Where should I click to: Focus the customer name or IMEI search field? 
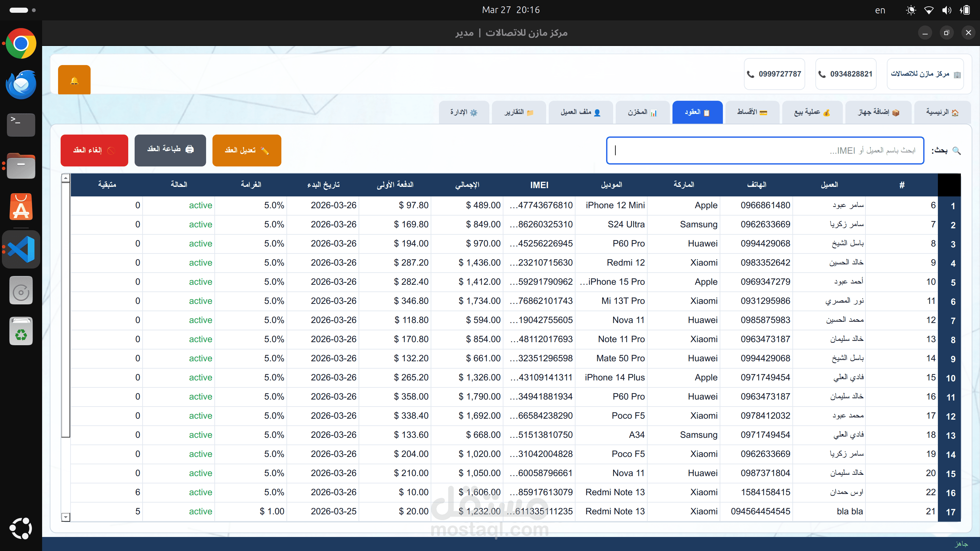[x=765, y=151]
